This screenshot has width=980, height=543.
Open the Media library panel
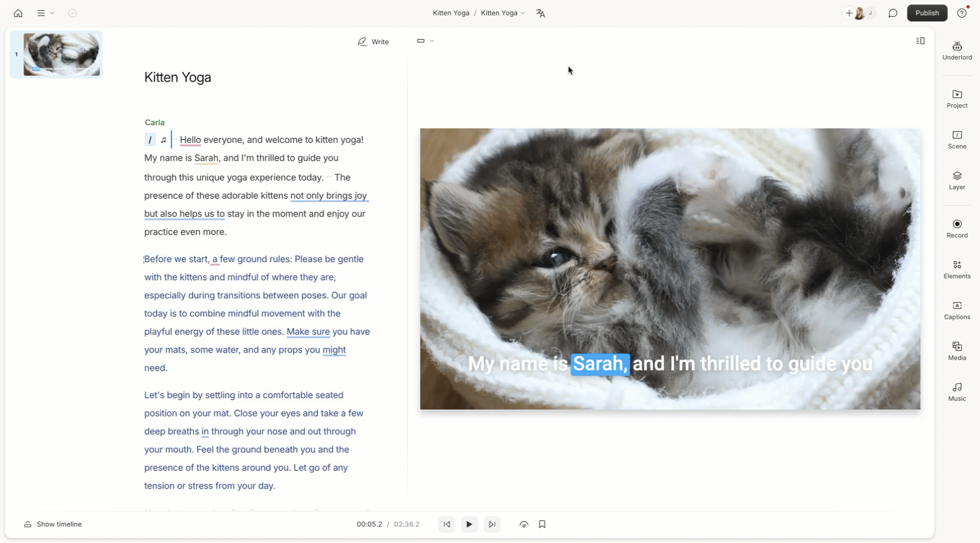[x=957, y=351]
